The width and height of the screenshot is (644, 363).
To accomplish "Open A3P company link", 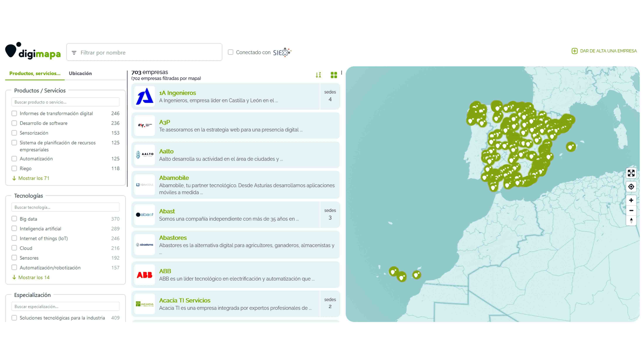I will point(164,122).
